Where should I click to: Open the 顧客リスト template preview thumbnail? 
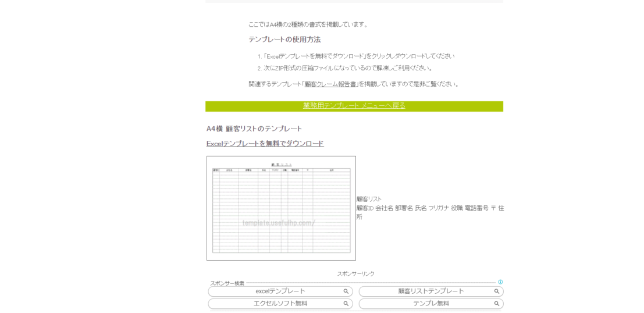pos(281,208)
